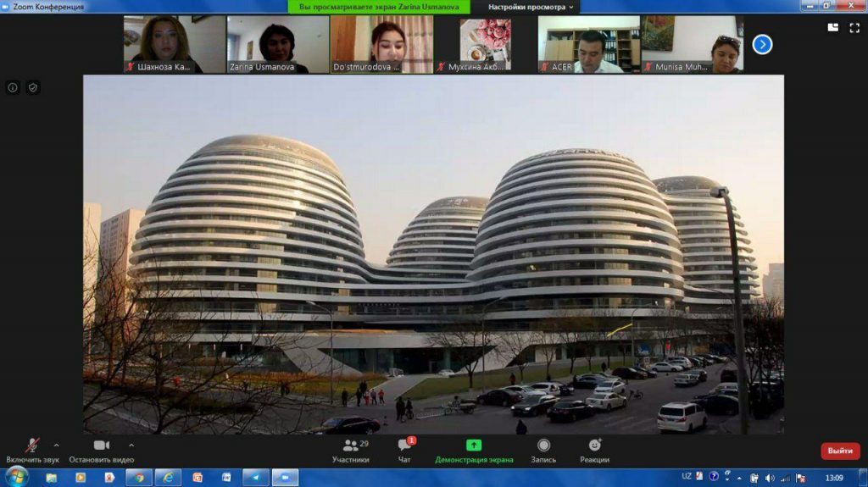Image resolution: width=868 pixels, height=487 pixels.
Task: Switch video layout view icon
Action: [x=833, y=28]
